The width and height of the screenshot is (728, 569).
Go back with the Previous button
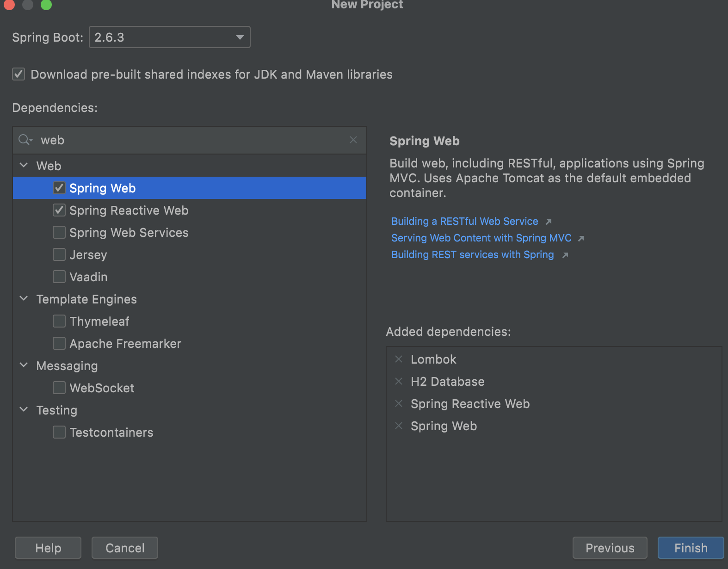point(610,548)
